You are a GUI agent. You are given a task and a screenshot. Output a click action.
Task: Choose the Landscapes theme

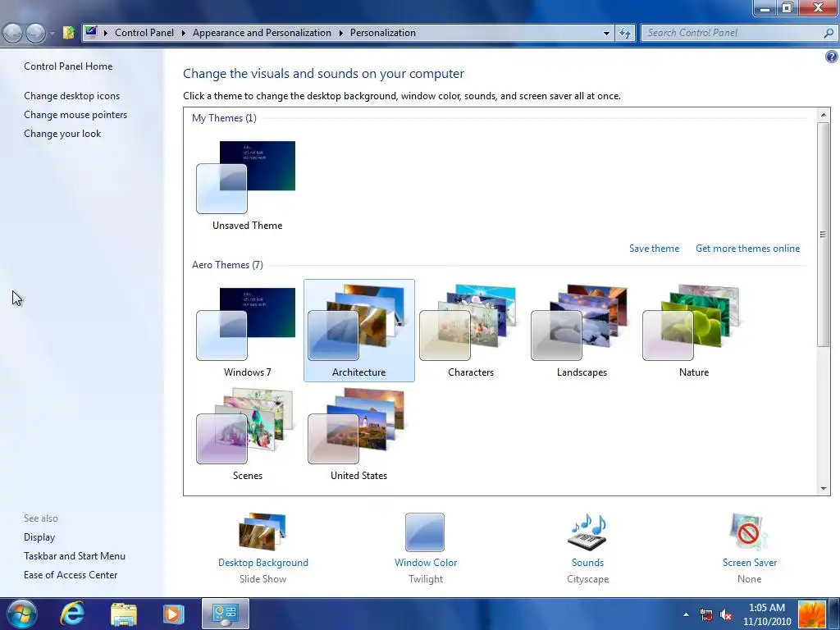(x=582, y=331)
